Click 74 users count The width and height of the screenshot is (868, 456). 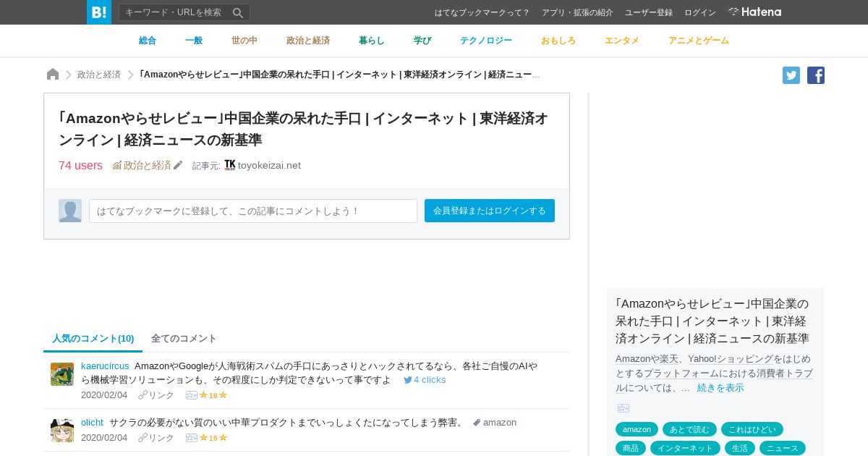pyautogui.click(x=80, y=165)
